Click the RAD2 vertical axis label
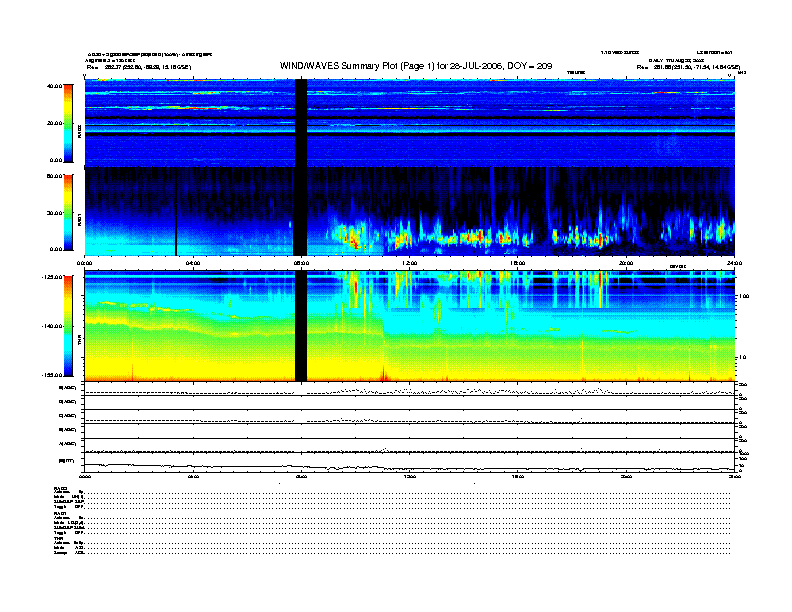The image size is (792, 612). point(80,131)
